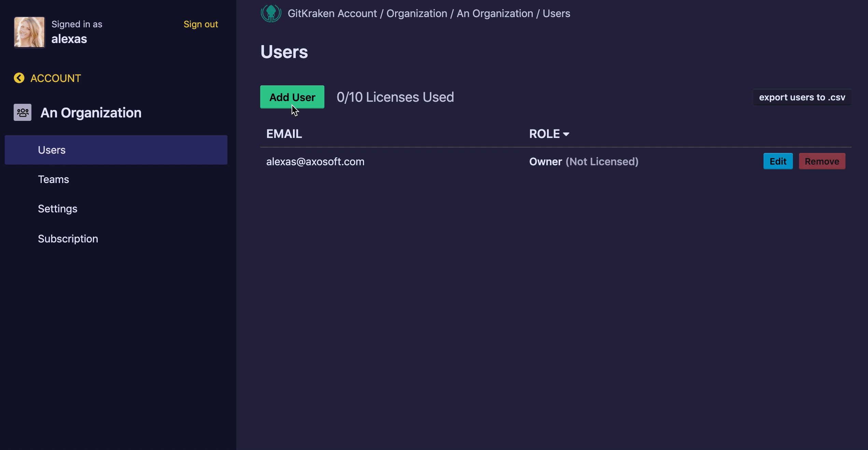Viewport: 868px width, 450px height.
Task: Click the EMAIL column header
Action: (284, 134)
